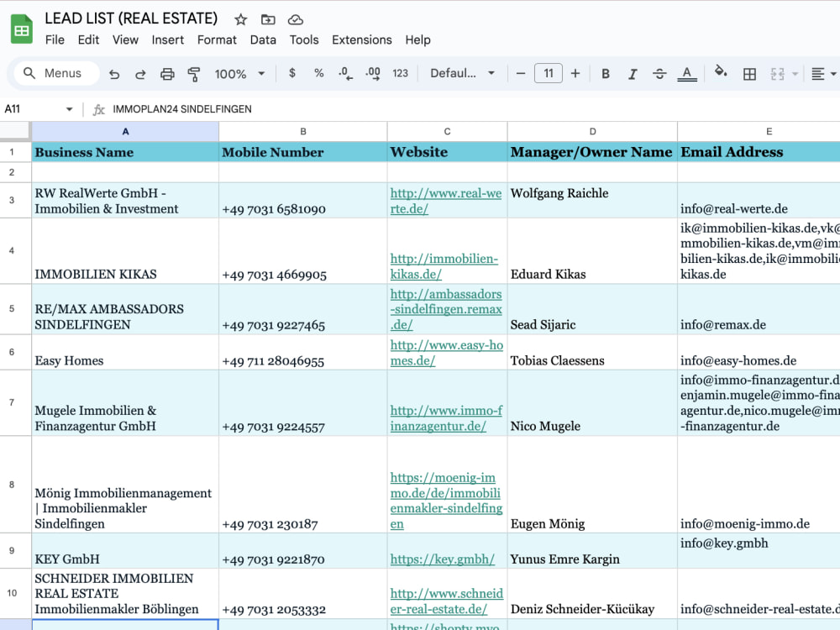
Task: Toggle strikethrough formatting
Action: point(659,73)
